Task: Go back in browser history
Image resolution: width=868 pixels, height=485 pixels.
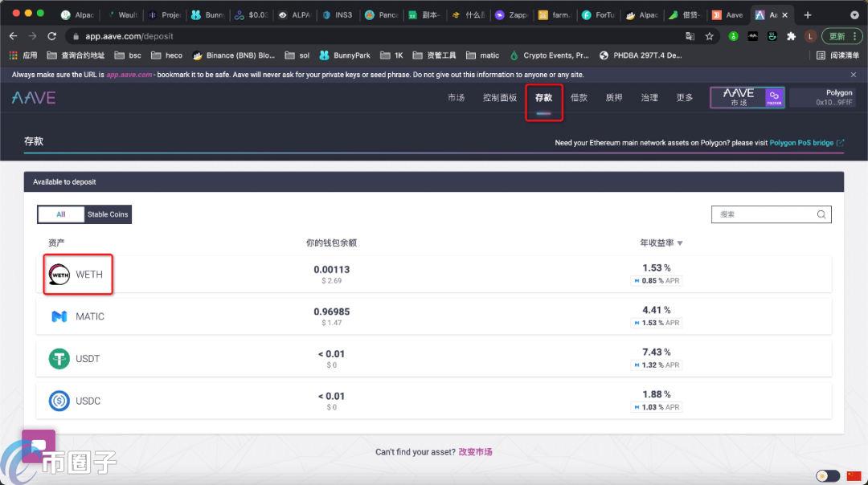Action: point(14,36)
